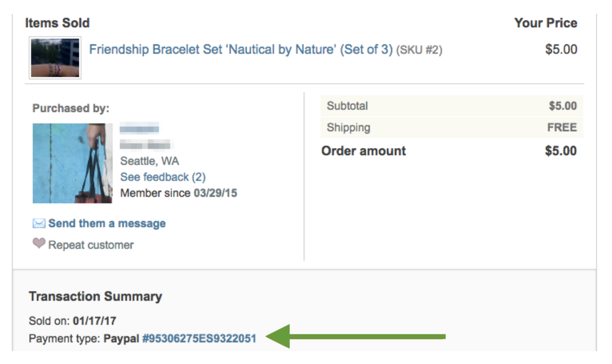Open the Friendship Bracelet Set 'Nautical by Nature' listing

pyautogui.click(x=241, y=50)
